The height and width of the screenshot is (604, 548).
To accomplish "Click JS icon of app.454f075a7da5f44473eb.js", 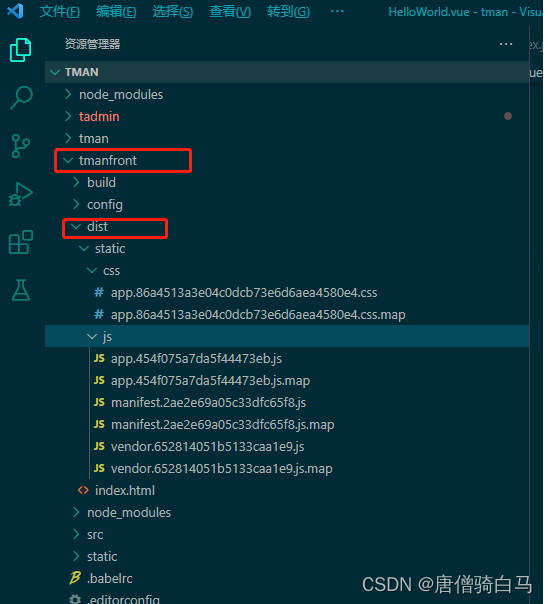I will [x=99, y=359].
